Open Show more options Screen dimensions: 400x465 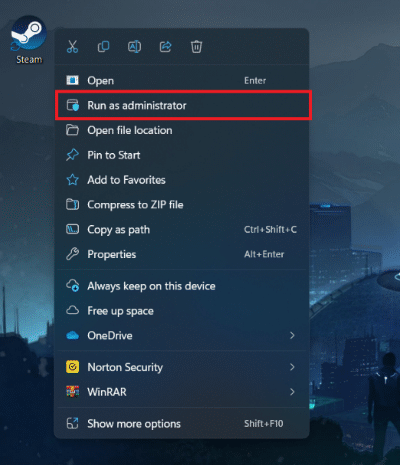pyautogui.click(x=182, y=424)
